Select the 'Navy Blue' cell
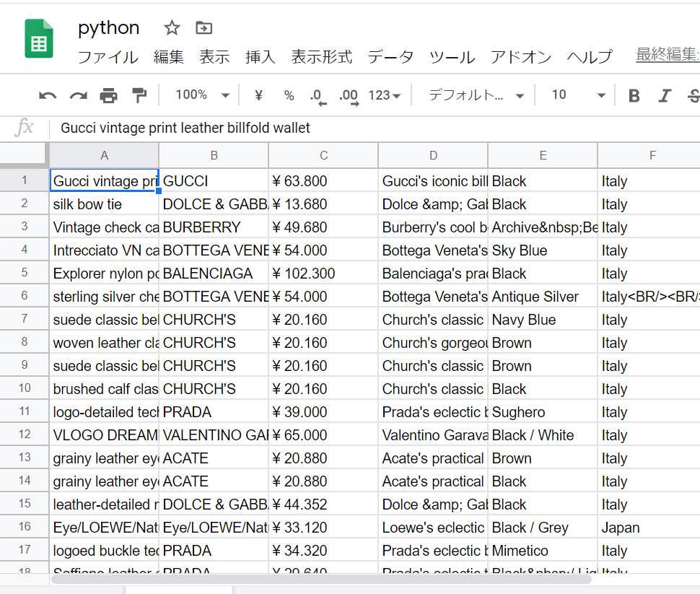700x594 pixels. [x=543, y=319]
